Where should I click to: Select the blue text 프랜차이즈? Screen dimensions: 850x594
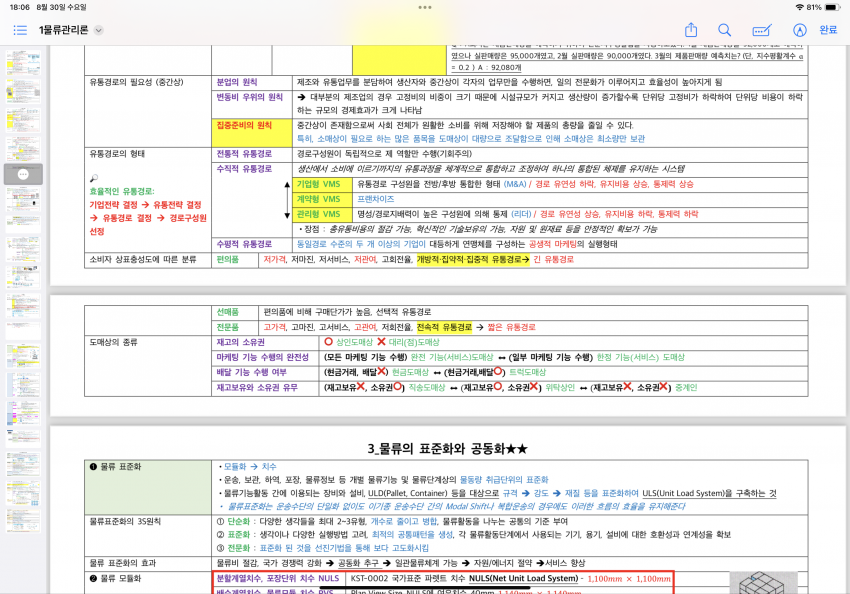376,199
